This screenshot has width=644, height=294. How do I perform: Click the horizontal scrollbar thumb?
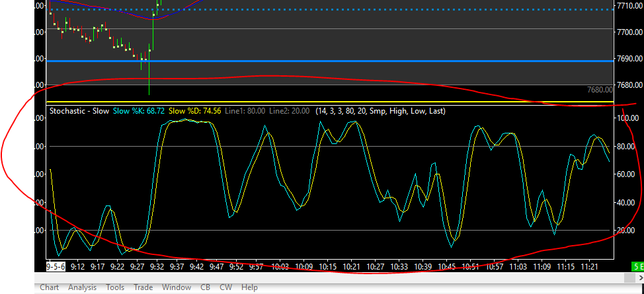click(629, 278)
